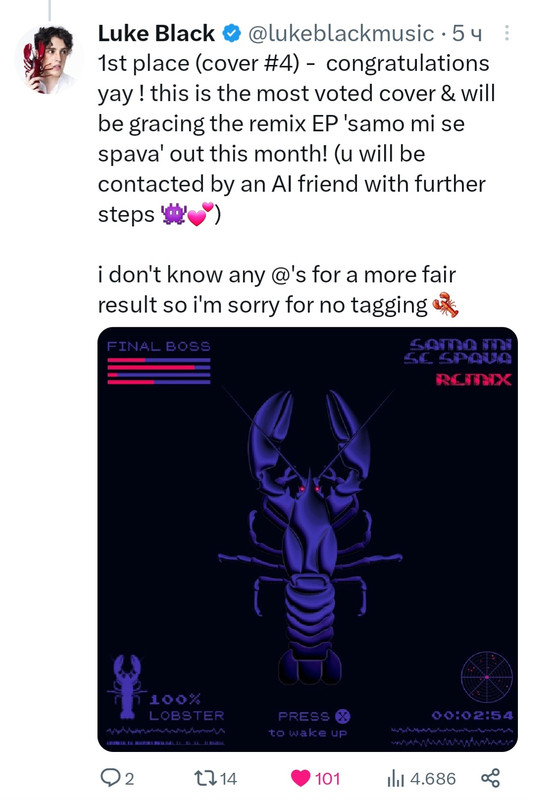
Task: Open the tweet's three-dot more menu
Action: pos(506,33)
